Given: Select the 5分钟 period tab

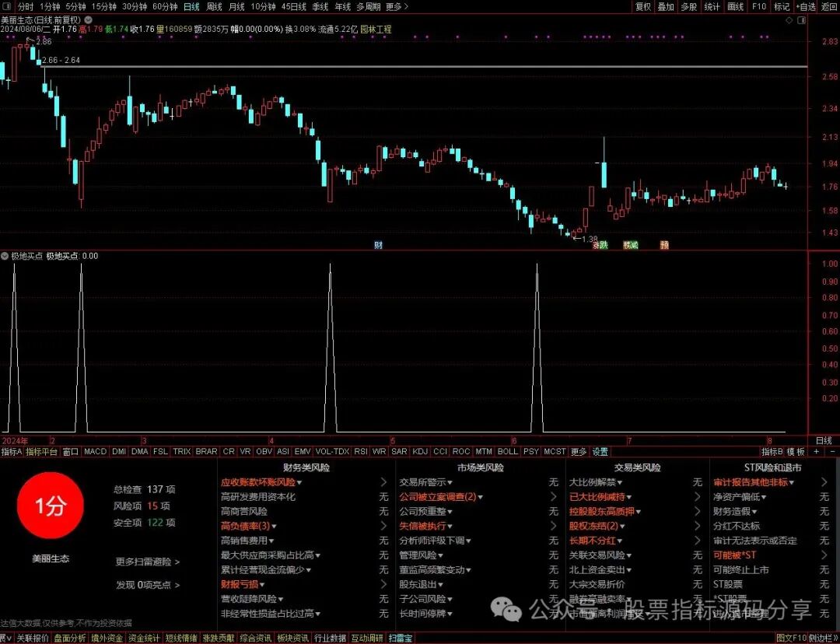Looking at the screenshot, I should 75,6.
